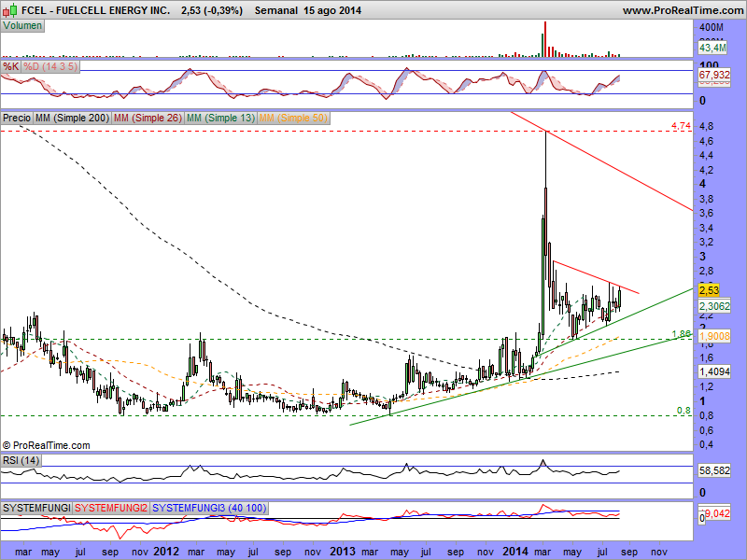Click the black SYSTEMFUNGI label
Viewport: 747px width, 560px height.
click(x=36, y=508)
